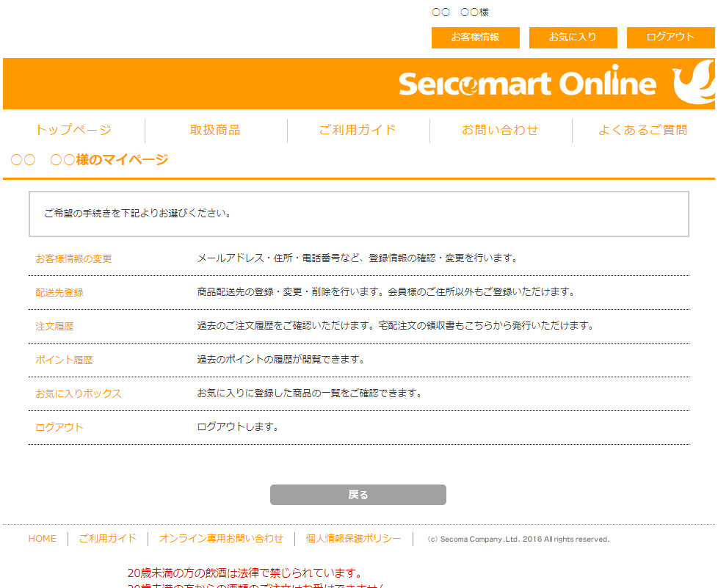
Task: Open ご利用ガイド from the navigation bar
Action: (358, 130)
